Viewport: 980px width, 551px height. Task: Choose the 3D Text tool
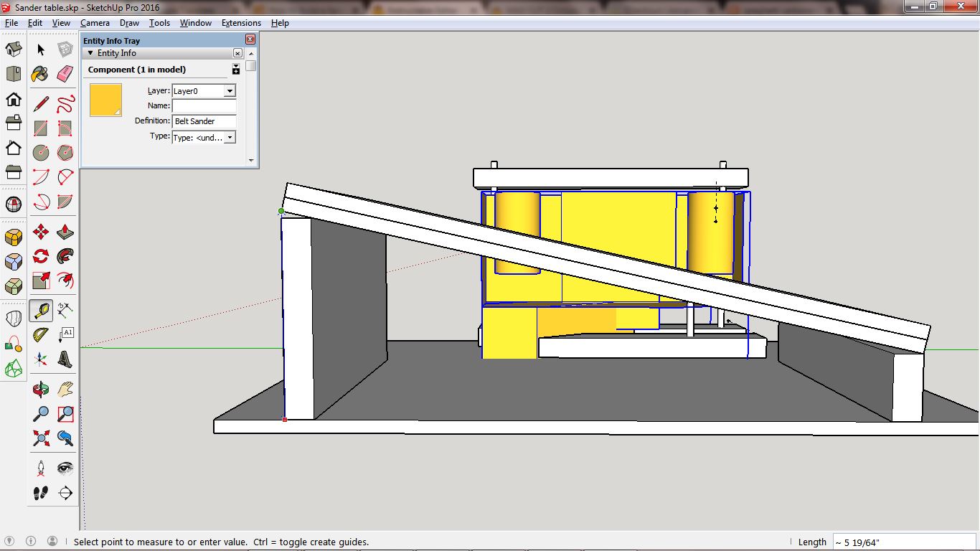(x=65, y=359)
